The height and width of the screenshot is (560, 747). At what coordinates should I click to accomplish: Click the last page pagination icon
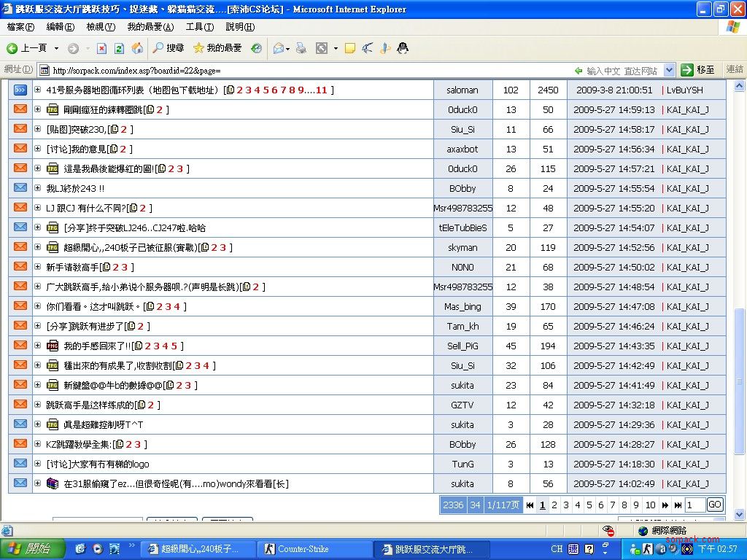pos(678,505)
